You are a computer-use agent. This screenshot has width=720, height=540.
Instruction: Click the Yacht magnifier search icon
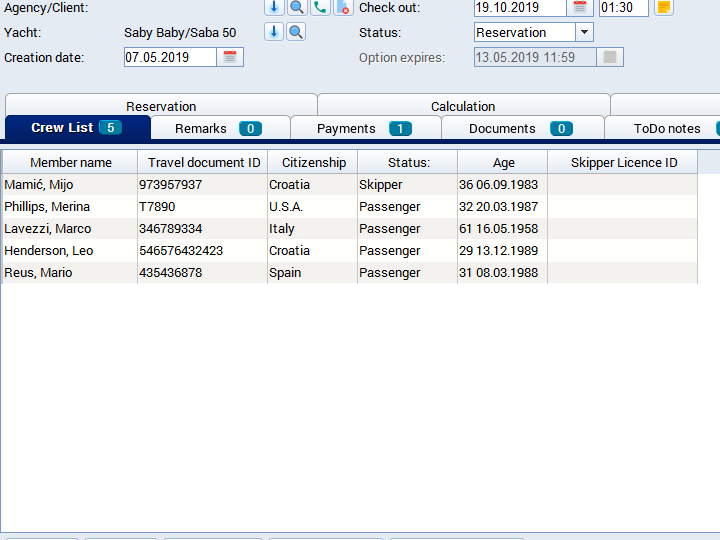[296, 32]
